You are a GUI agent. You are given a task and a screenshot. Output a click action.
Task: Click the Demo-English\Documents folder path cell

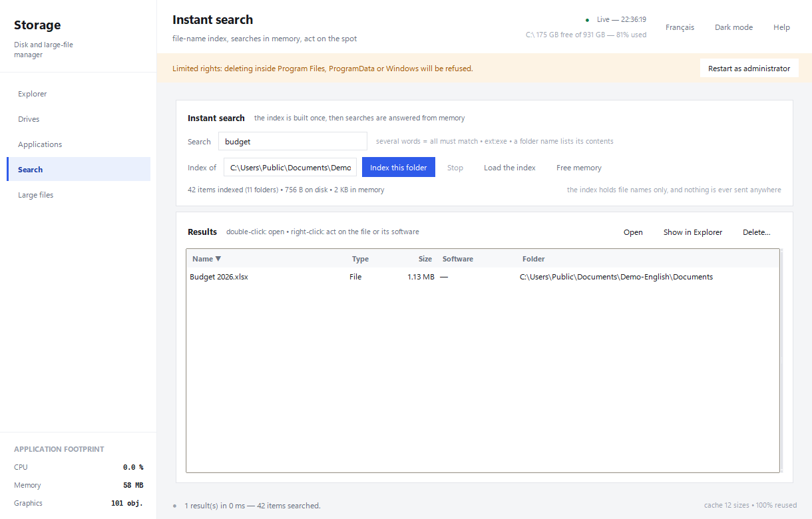coord(616,277)
